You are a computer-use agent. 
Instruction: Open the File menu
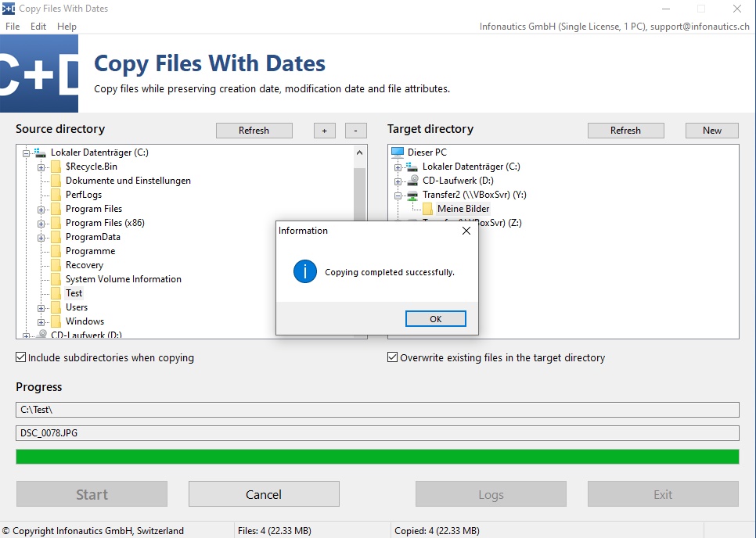coord(13,26)
